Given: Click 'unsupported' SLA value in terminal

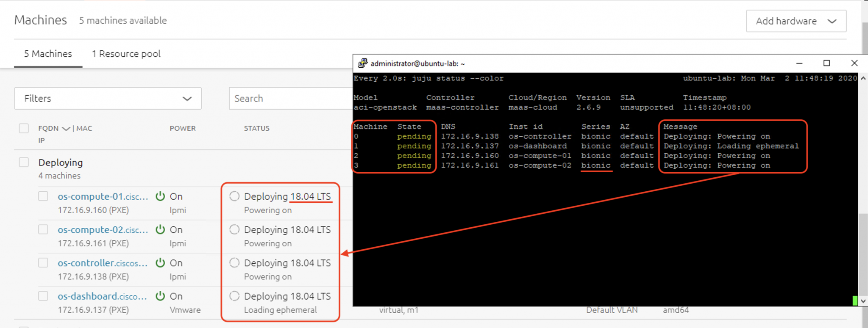Looking at the screenshot, I should tap(647, 107).
